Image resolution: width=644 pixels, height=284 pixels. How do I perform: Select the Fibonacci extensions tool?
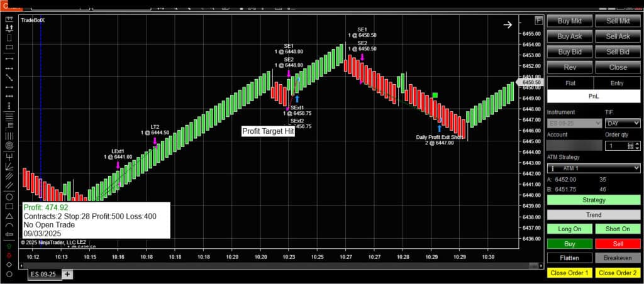(x=9, y=126)
